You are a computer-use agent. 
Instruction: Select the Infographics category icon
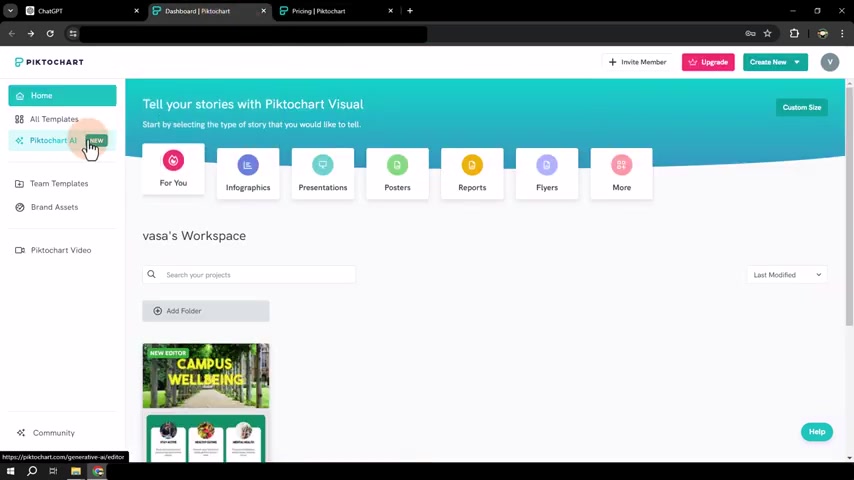(248, 165)
